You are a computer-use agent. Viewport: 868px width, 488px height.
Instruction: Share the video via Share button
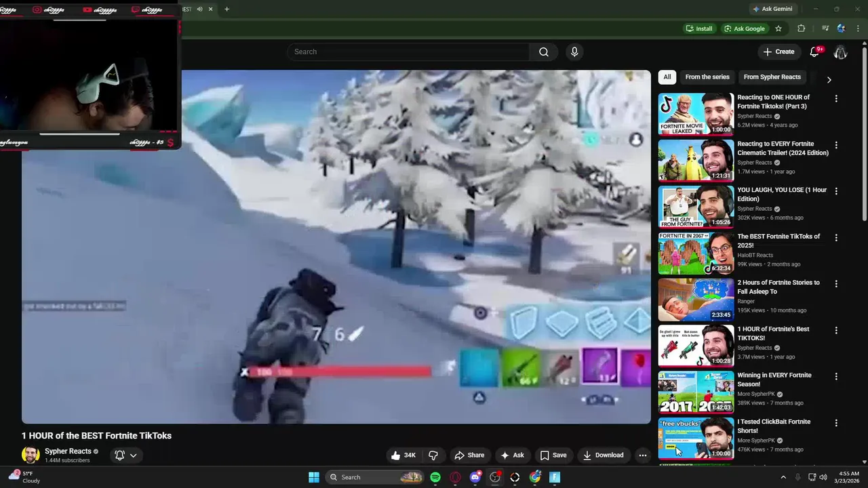469,455
